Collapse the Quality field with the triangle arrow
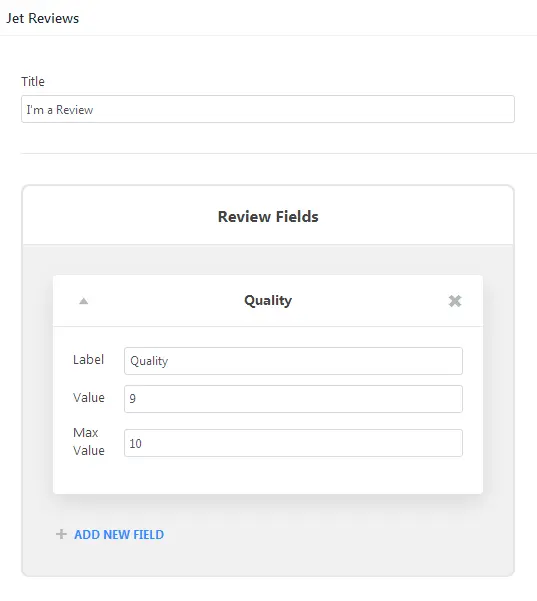Viewport: 537px width, 601px height. [84, 301]
